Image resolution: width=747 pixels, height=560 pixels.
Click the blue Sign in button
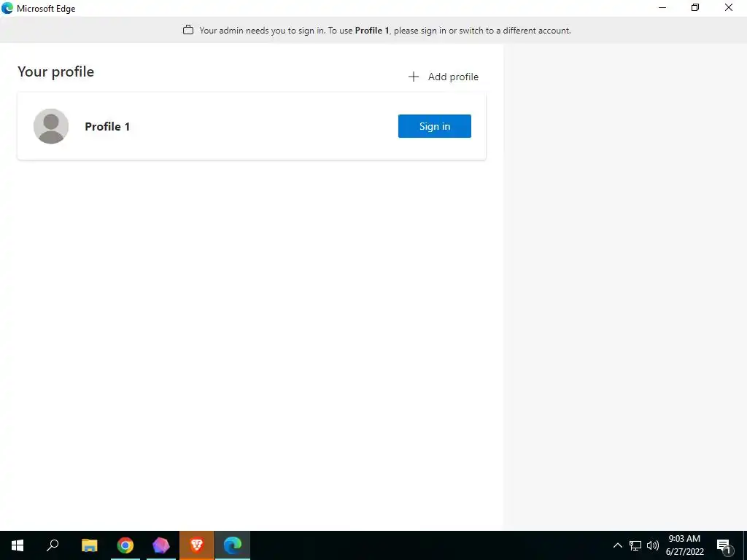[435, 126]
